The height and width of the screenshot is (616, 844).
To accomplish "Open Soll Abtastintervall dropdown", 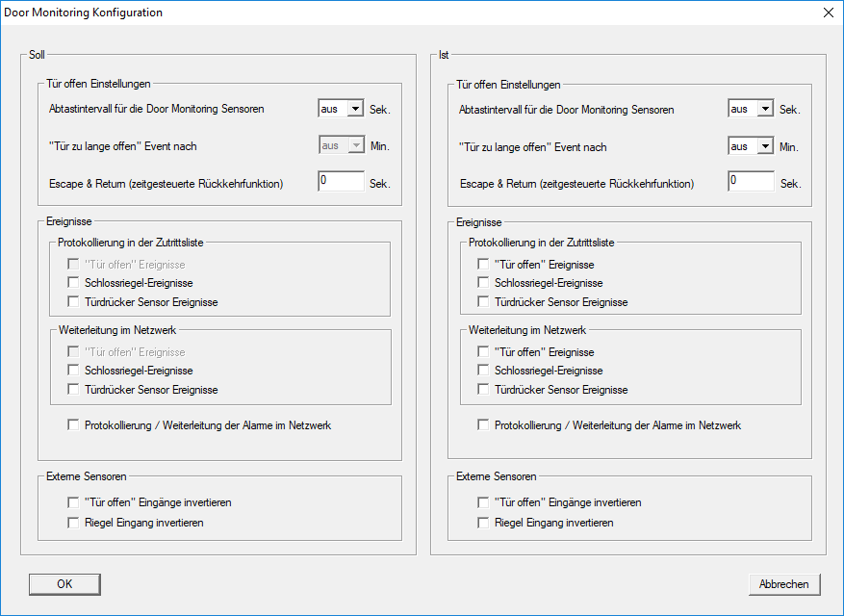I will (354, 109).
